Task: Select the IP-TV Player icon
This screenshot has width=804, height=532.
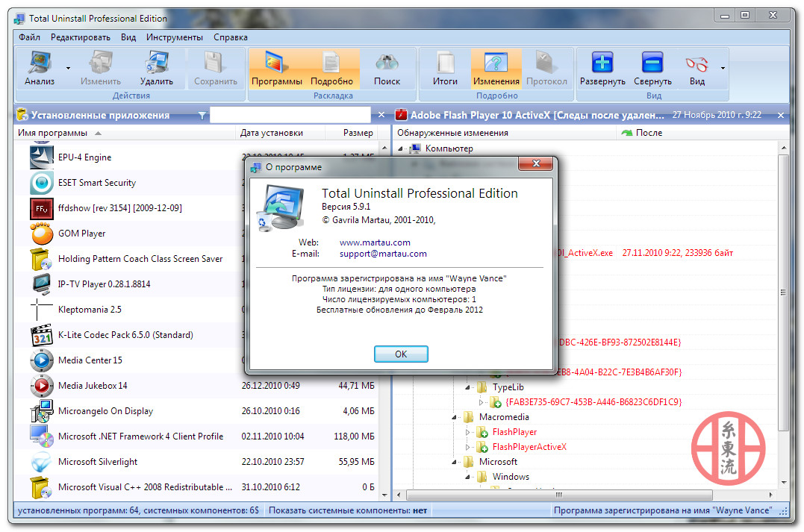Action: pyautogui.click(x=42, y=284)
